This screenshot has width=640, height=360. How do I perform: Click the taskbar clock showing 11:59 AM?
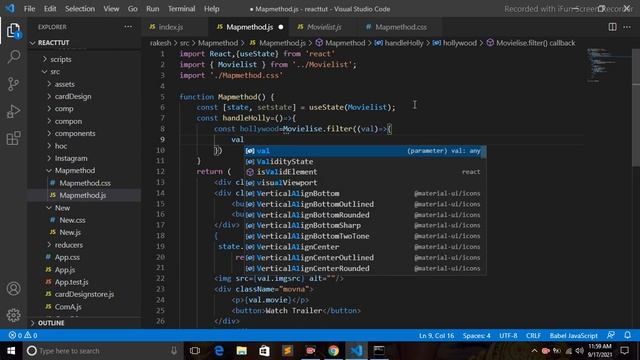pos(600,351)
